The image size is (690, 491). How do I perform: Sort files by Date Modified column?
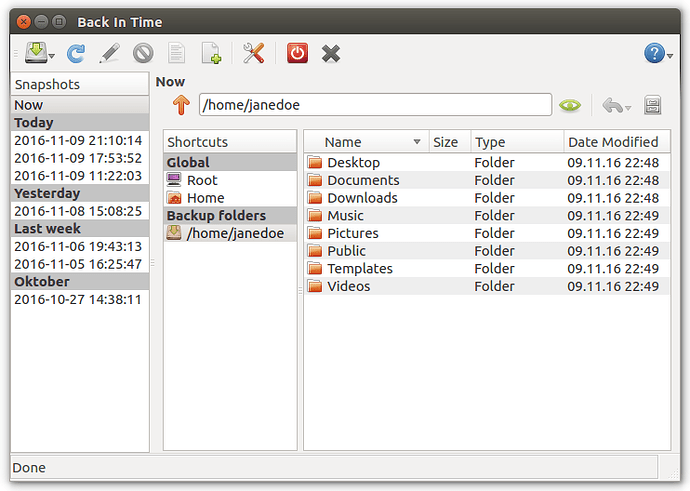tap(612, 142)
